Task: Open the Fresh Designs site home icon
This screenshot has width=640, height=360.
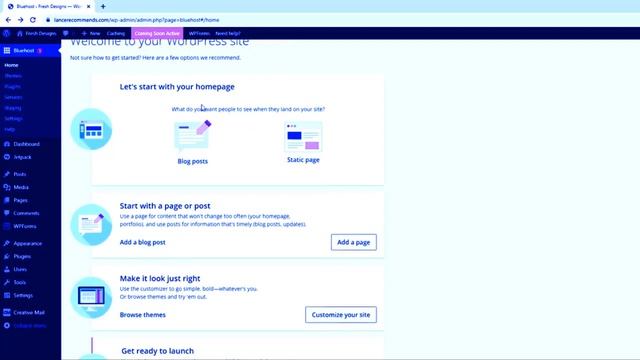Action: click(20, 33)
